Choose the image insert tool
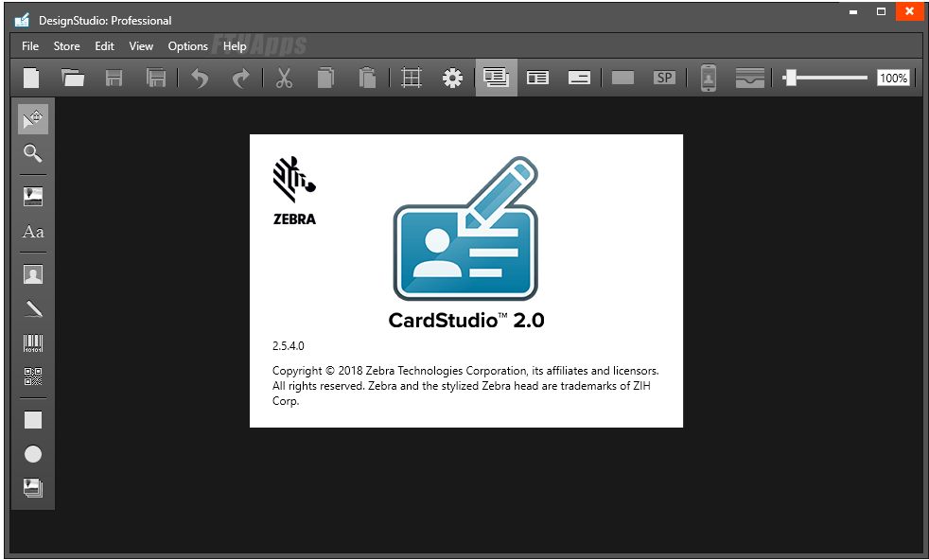Screen dimensions: 929x560 click(33, 197)
